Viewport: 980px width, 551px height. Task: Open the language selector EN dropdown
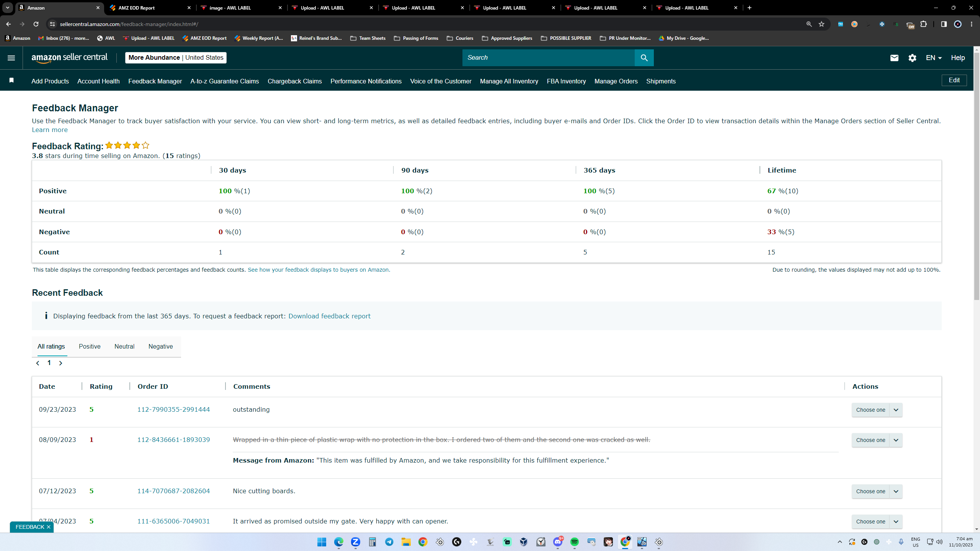pyautogui.click(x=933, y=58)
